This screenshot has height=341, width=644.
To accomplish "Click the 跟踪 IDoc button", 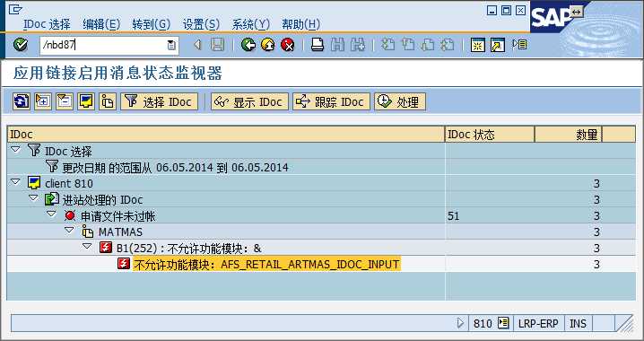I will [331, 101].
